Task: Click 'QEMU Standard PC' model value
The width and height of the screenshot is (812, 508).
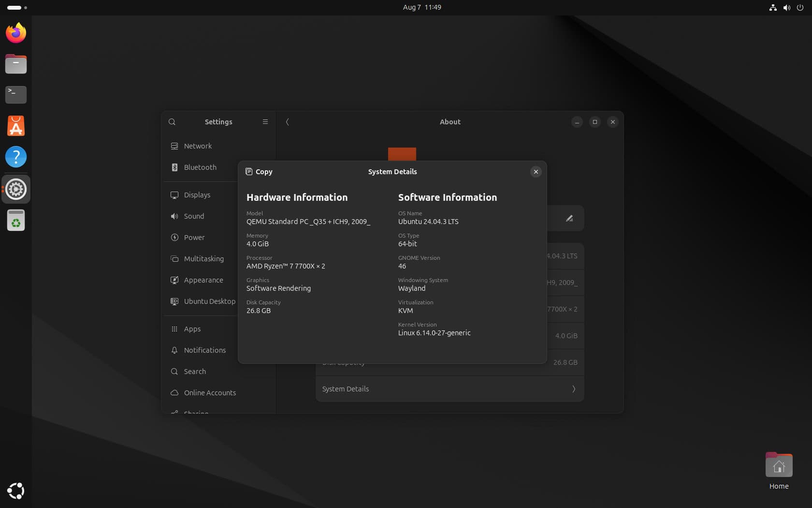Action: tap(308, 222)
